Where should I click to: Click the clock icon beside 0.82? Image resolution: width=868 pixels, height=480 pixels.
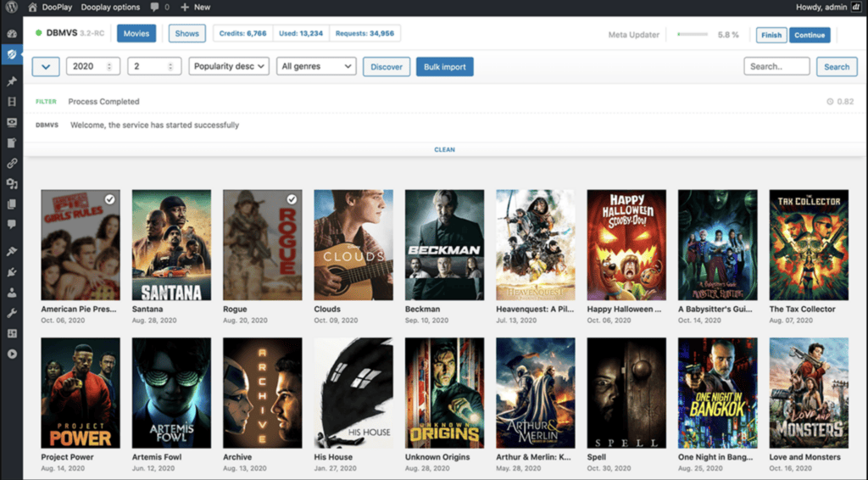coord(830,102)
